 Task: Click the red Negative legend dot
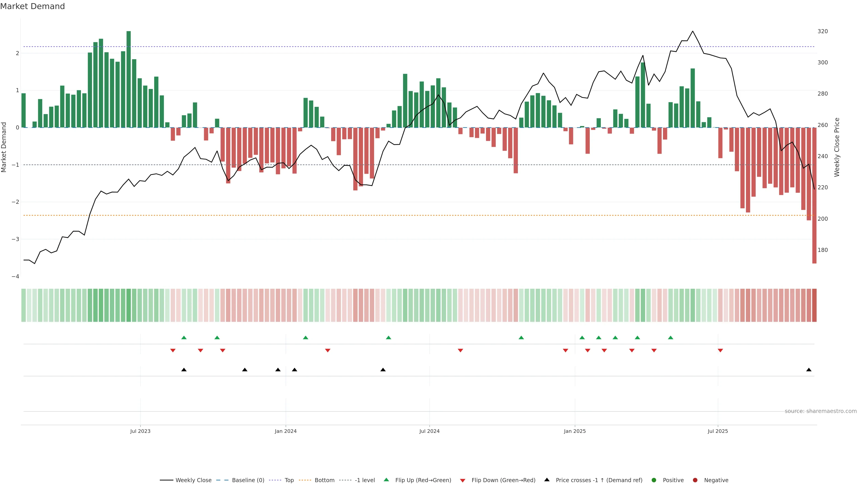[x=695, y=480]
